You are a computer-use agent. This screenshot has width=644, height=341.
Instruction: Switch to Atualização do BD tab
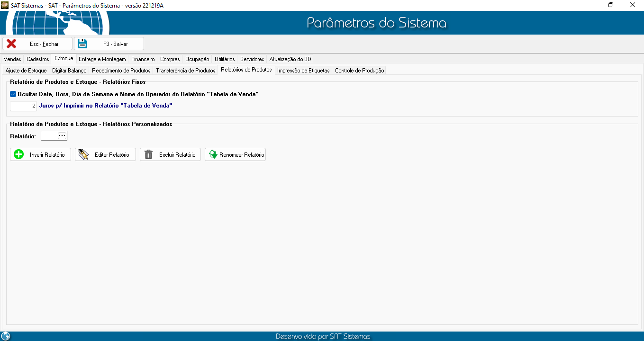click(x=290, y=59)
